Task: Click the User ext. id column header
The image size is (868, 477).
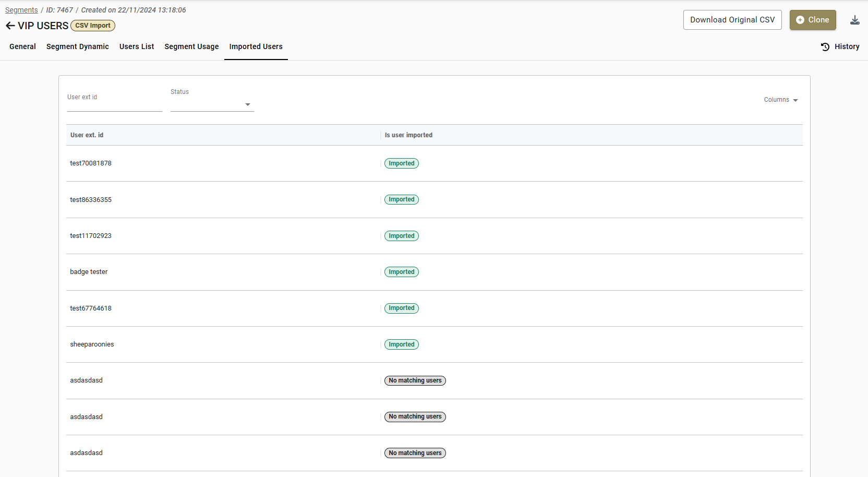Action: pyautogui.click(x=87, y=135)
